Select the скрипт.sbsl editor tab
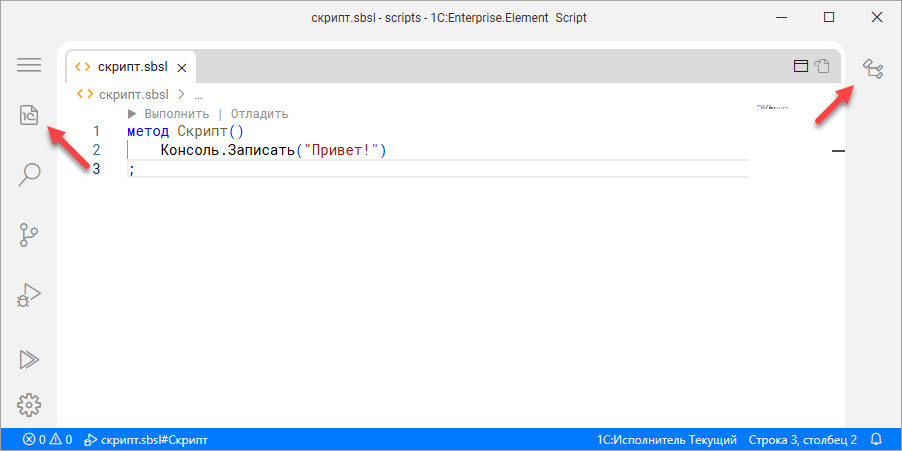Image resolution: width=902 pixels, height=451 pixels. click(x=125, y=67)
